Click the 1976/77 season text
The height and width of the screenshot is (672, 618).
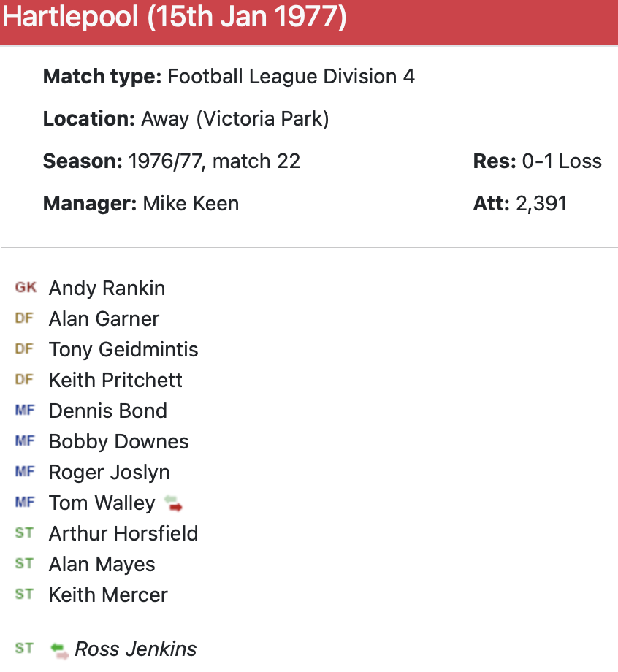(167, 161)
